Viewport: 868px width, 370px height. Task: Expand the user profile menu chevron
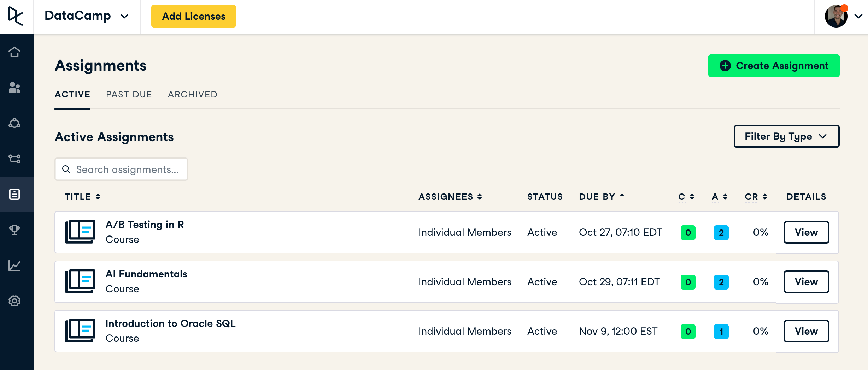(x=858, y=16)
